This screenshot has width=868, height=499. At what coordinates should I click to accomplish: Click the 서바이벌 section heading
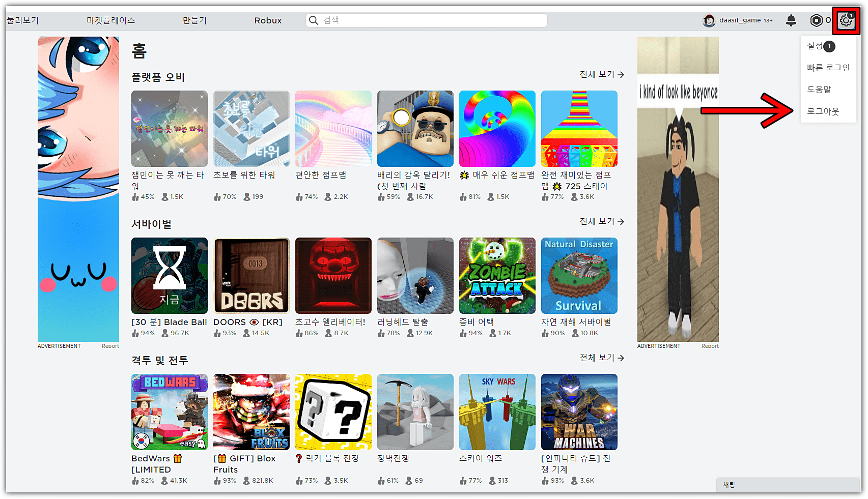(x=151, y=224)
